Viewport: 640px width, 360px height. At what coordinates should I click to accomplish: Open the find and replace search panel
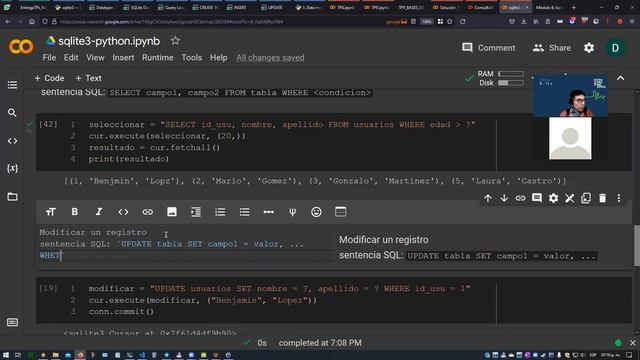(x=12, y=113)
